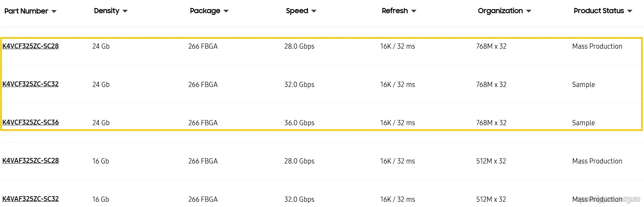Click the K4VAF325ZC-SC32 part link
Image resolution: width=644 pixels, height=207 pixels.
tap(31, 199)
